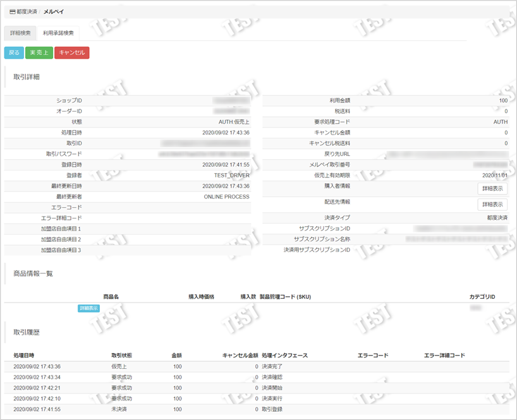This screenshot has width=517, height=420.
Task: Open the 詳細検索 tab
Action: (x=20, y=33)
